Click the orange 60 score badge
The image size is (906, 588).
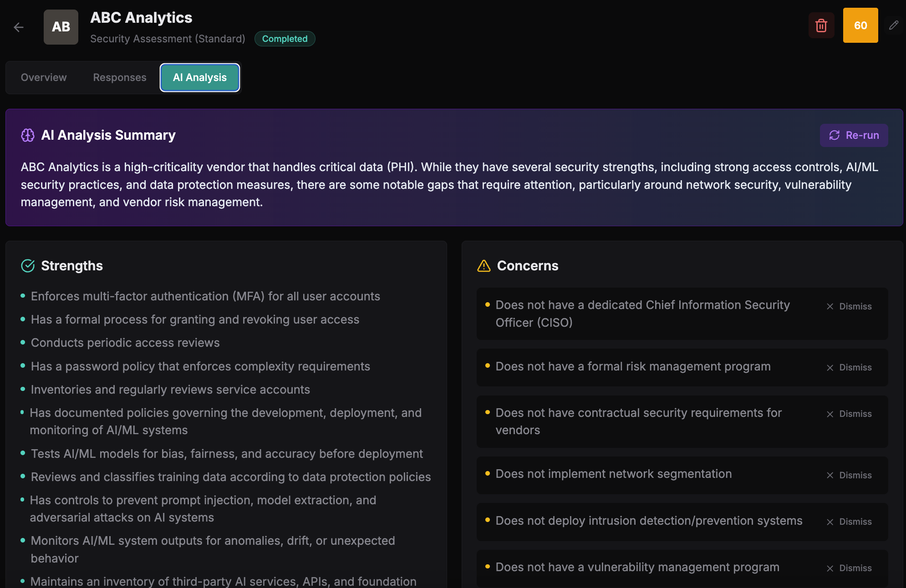coord(860,25)
